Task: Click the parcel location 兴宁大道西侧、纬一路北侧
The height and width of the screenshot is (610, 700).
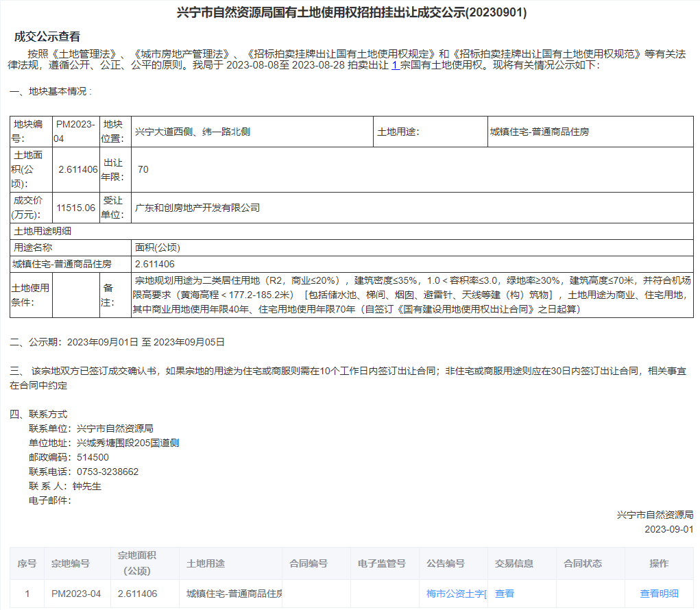Action: click(x=193, y=132)
